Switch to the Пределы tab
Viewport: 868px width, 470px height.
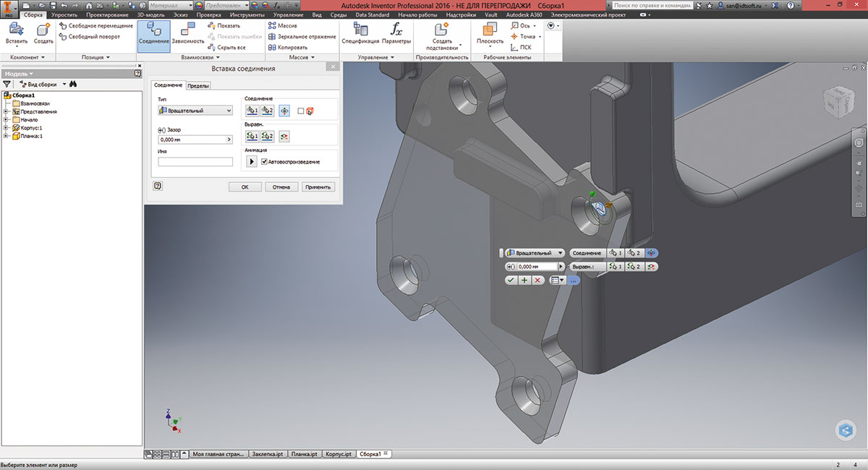(x=198, y=85)
